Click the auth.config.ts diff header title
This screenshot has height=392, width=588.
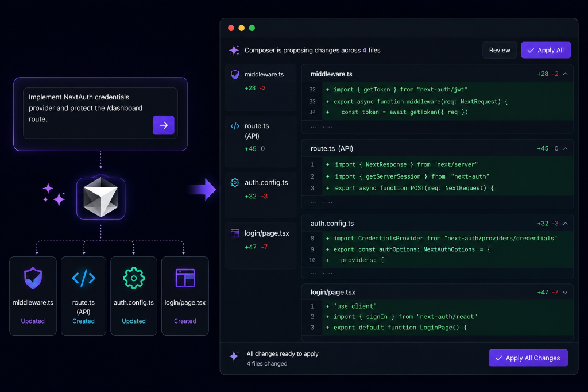(332, 224)
